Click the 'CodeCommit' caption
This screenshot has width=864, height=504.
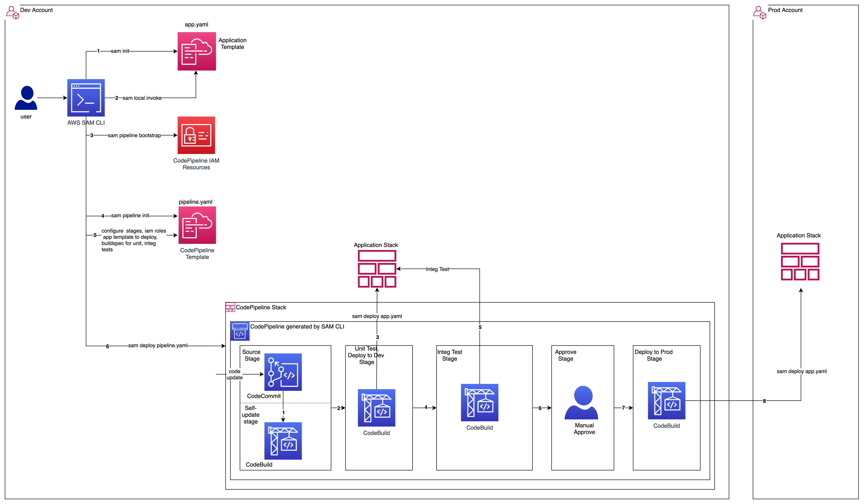pyautogui.click(x=264, y=396)
